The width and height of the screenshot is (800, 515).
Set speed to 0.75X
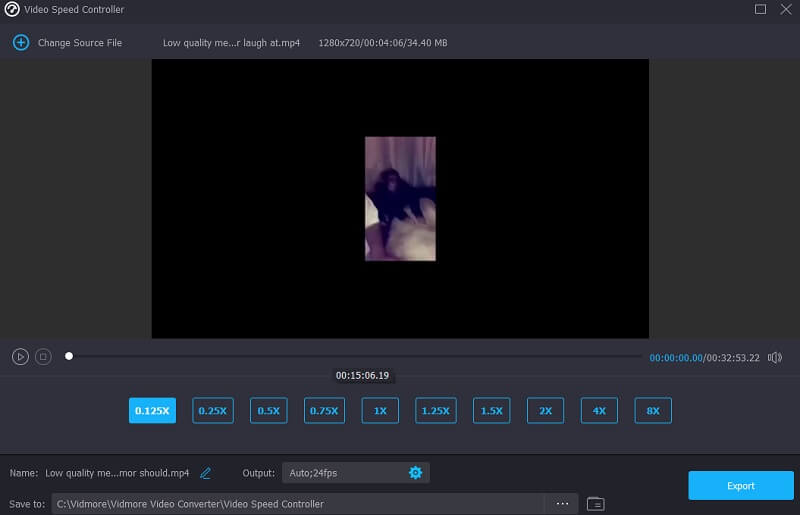pyautogui.click(x=324, y=410)
